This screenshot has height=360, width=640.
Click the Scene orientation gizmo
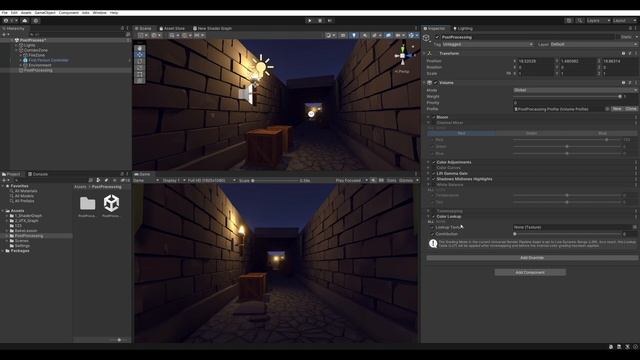(x=403, y=56)
